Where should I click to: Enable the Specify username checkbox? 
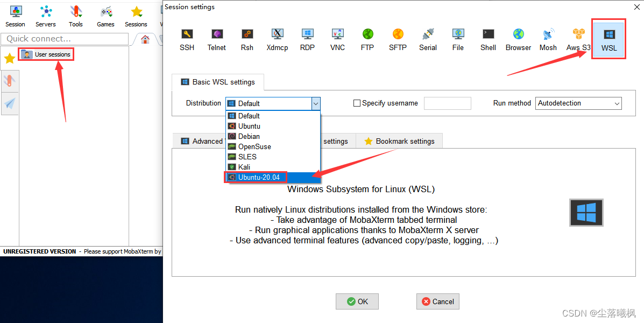point(357,103)
